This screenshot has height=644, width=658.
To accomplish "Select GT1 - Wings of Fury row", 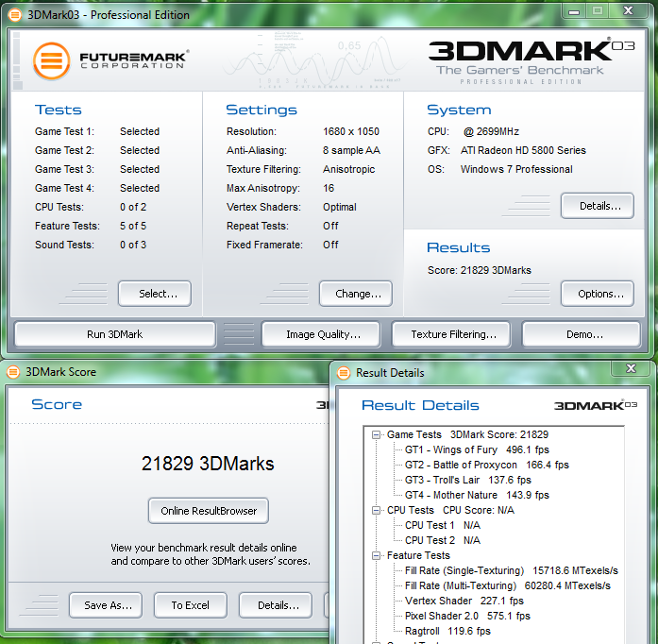I will 477,450.
